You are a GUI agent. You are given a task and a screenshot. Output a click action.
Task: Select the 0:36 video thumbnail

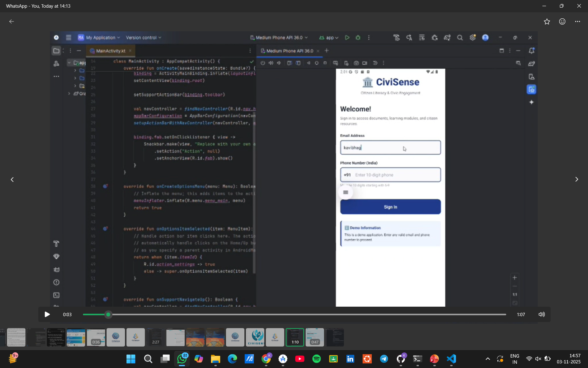tap(96, 337)
